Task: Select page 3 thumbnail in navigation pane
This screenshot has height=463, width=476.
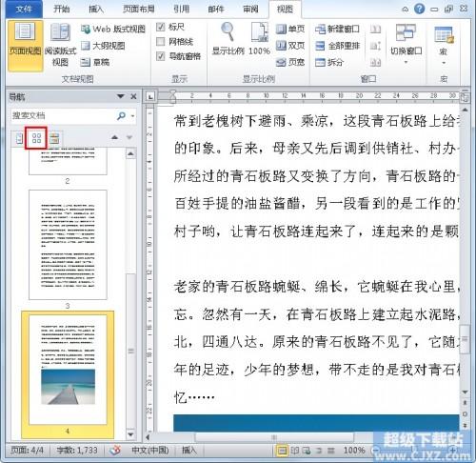Action: 68,245
